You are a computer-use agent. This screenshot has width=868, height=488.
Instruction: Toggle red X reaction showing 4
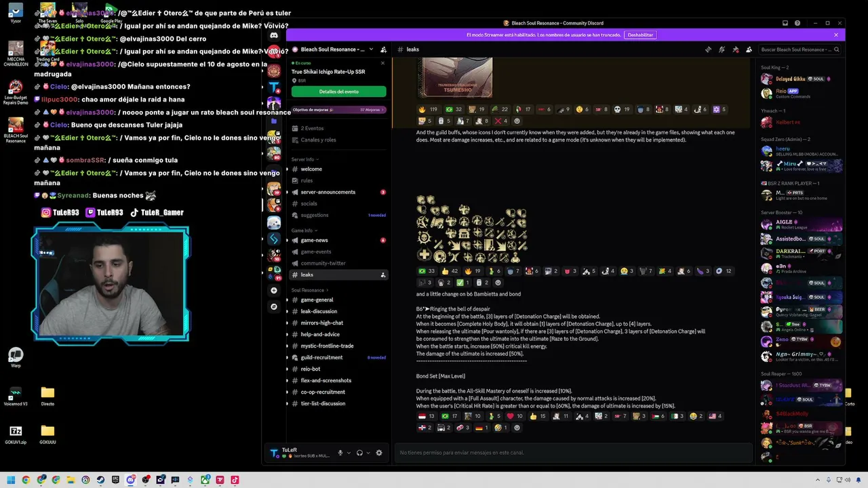(x=501, y=121)
